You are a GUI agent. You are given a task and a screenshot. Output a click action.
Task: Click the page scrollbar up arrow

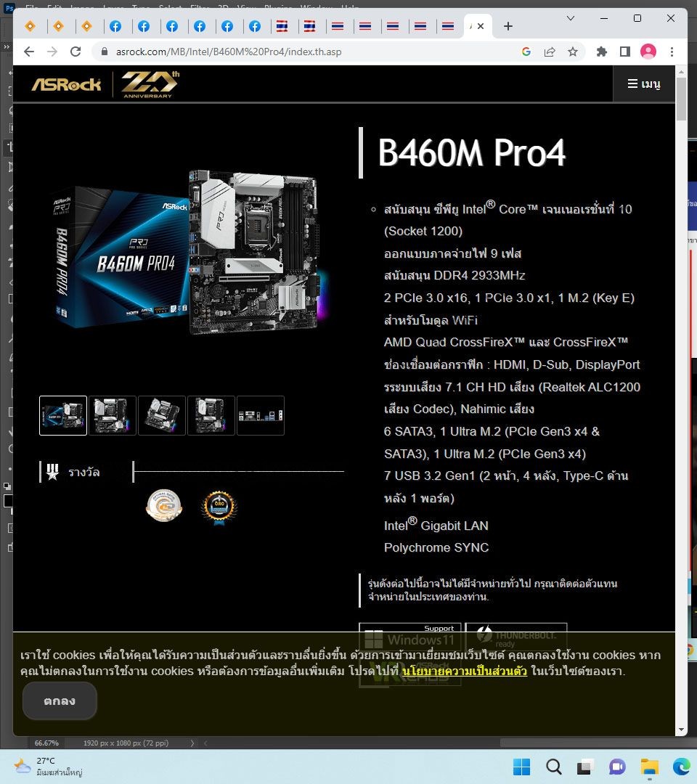click(x=682, y=71)
